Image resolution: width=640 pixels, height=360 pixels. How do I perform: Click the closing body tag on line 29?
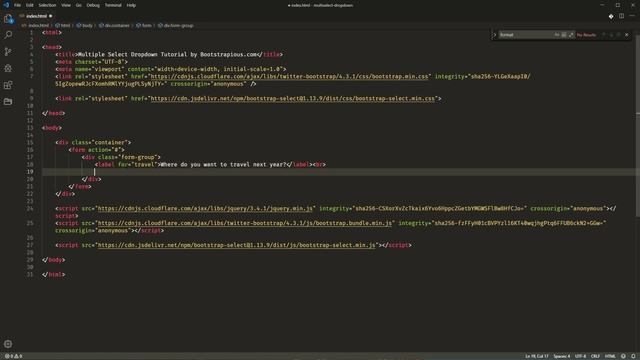coord(53,260)
